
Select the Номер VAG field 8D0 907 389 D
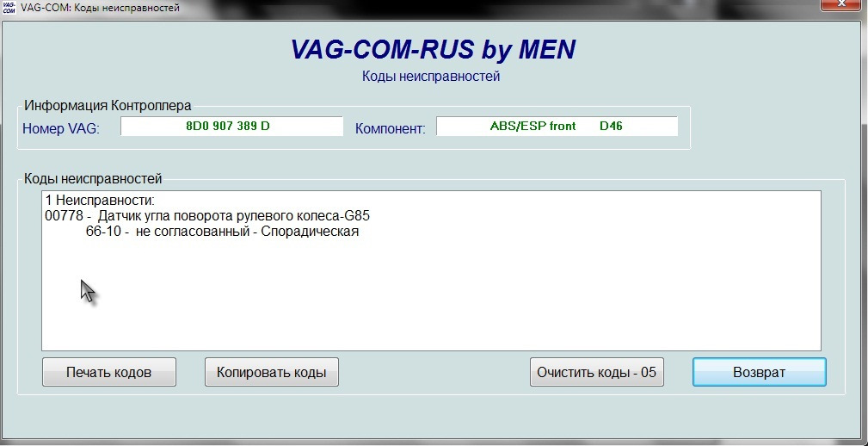click(232, 127)
